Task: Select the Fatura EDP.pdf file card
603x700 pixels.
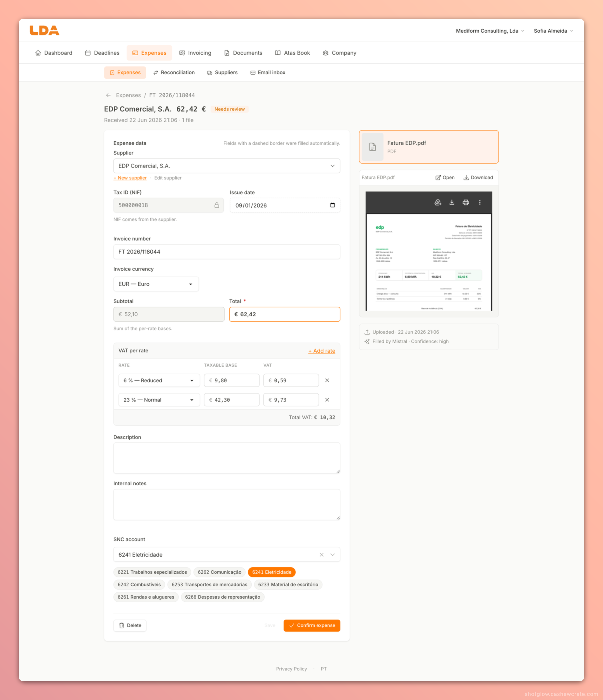Action: point(429,147)
